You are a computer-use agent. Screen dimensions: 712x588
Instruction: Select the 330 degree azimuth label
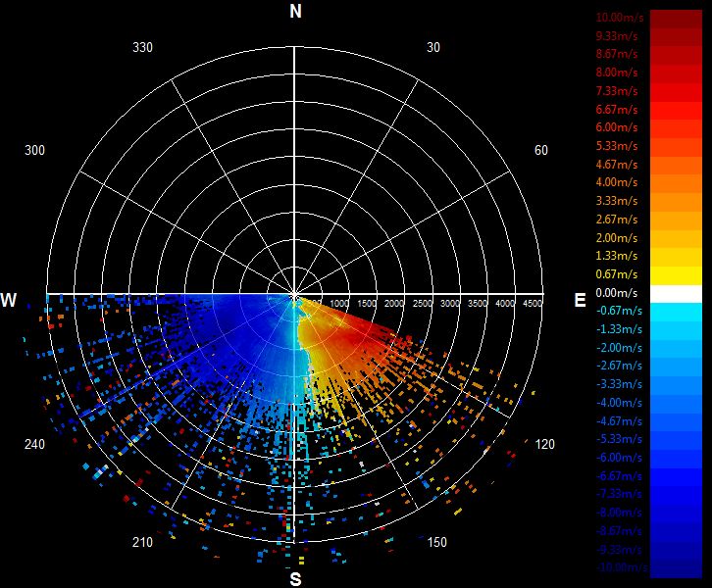click(142, 47)
